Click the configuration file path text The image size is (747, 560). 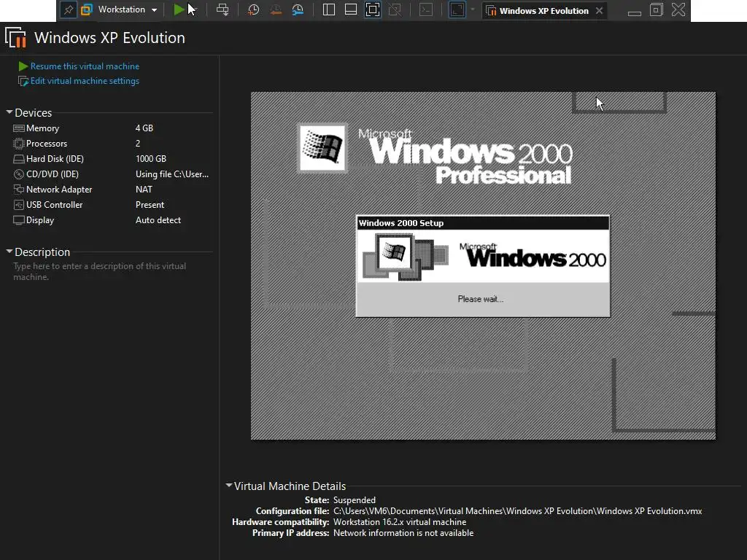517,511
